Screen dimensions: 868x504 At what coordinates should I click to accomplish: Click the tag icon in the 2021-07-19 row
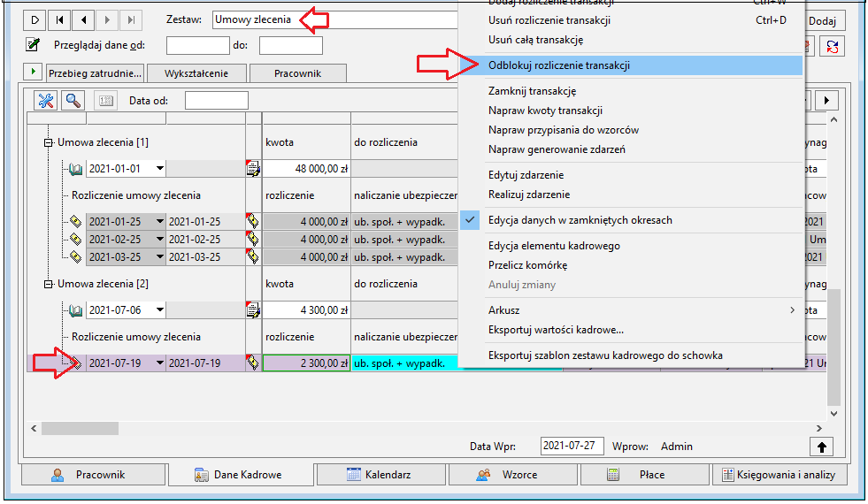pos(252,363)
